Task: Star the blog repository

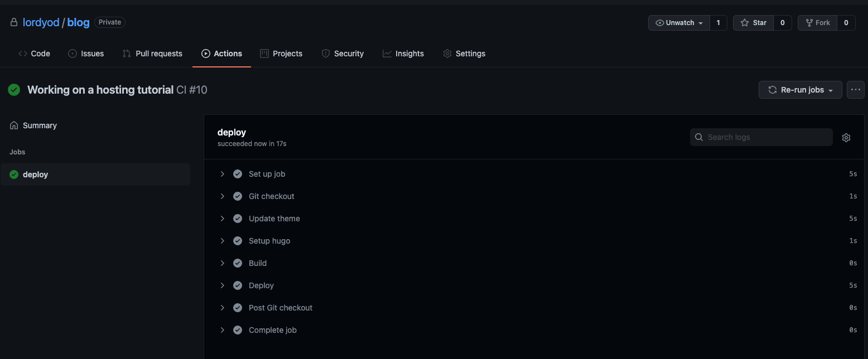Action: pyautogui.click(x=753, y=23)
